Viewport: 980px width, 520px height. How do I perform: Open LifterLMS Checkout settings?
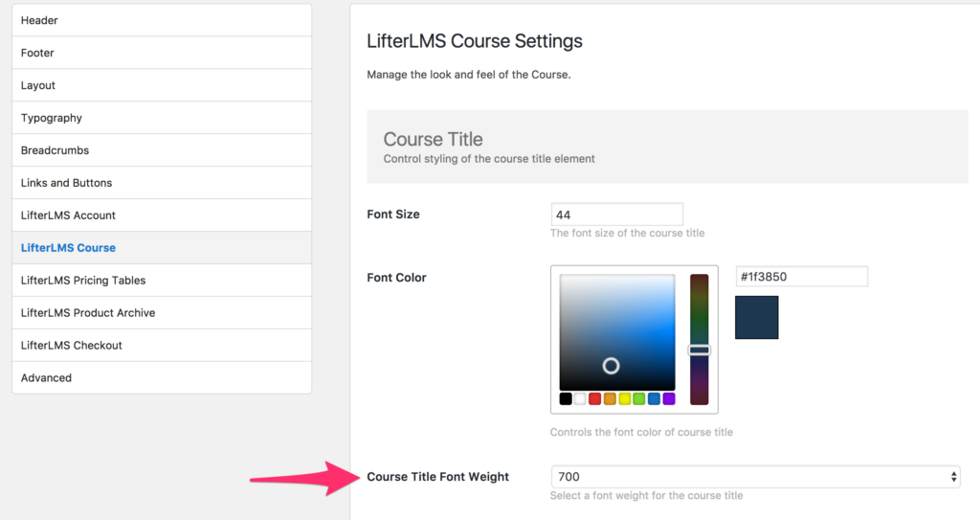pos(162,346)
